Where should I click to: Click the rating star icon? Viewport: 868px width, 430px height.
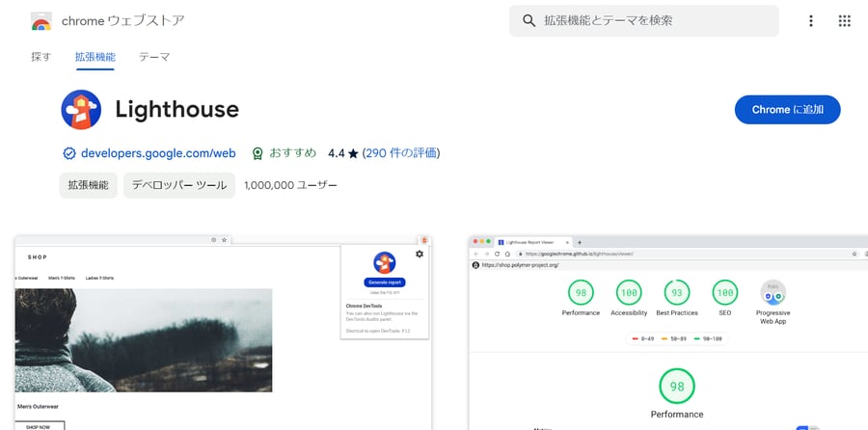coord(353,153)
